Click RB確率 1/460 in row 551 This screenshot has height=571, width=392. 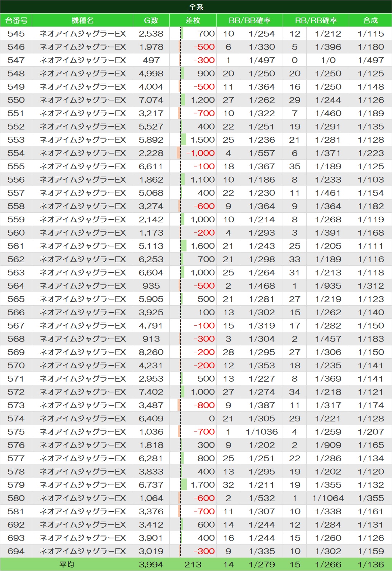tap(328, 113)
